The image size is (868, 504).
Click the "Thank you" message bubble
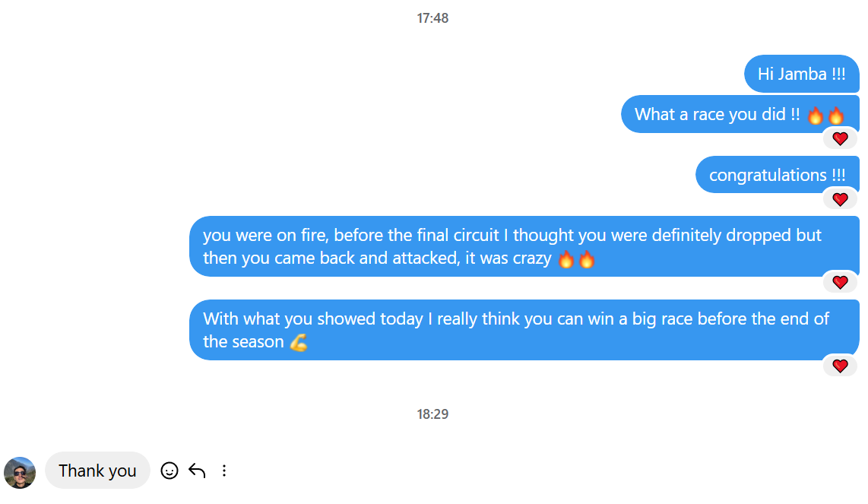click(x=97, y=471)
